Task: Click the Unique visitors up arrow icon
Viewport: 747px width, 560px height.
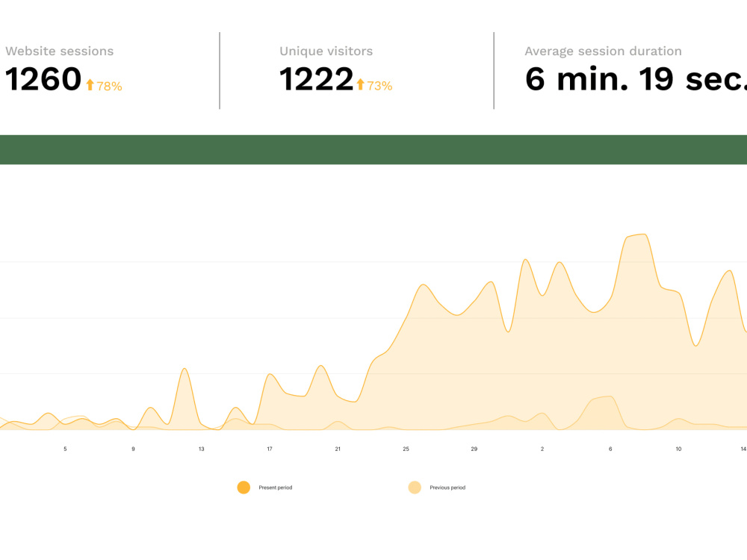Action: click(x=360, y=84)
